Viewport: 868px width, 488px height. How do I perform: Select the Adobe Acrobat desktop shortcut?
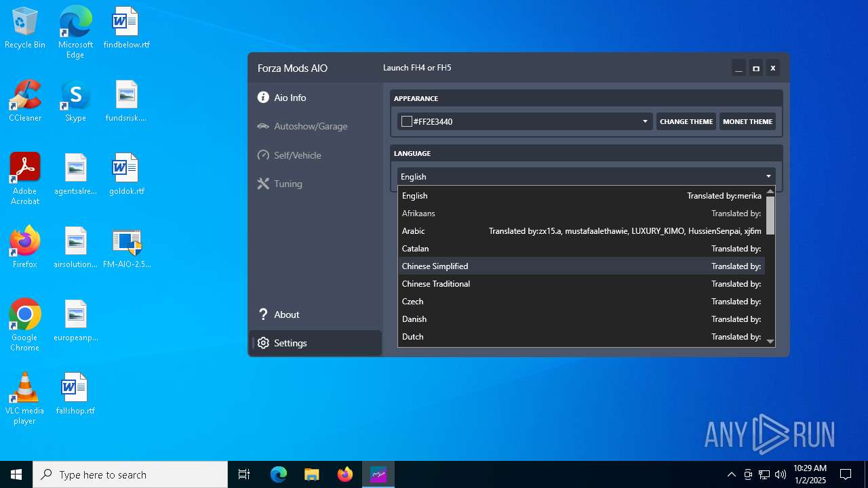coord(25,178)
